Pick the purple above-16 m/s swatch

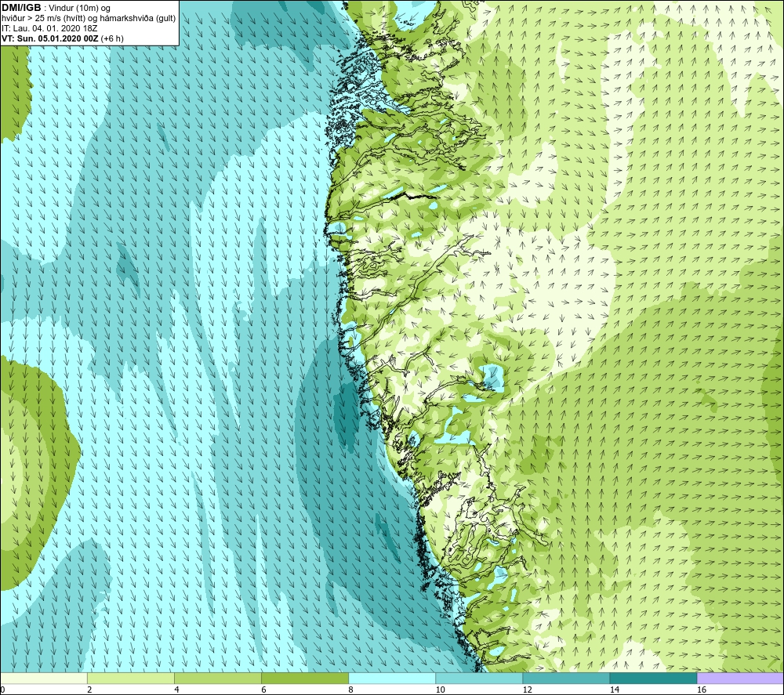[x=740, y=679]
